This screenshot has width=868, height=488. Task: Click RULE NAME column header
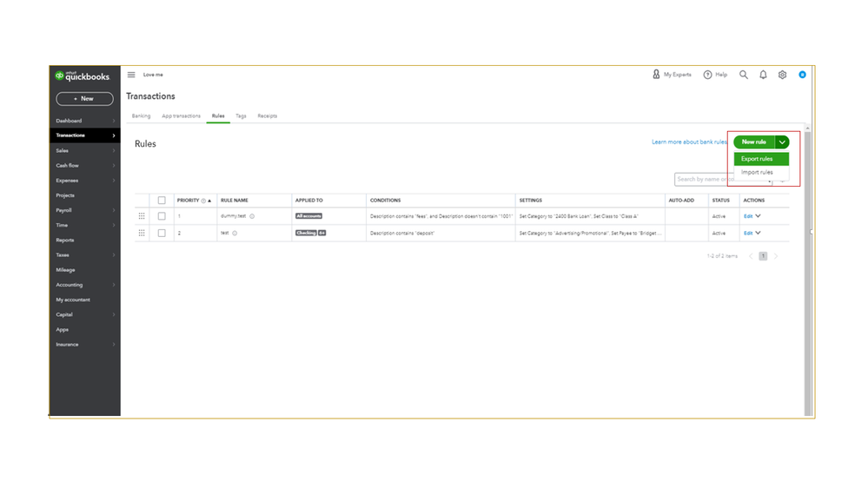click(x=235, y=201)
